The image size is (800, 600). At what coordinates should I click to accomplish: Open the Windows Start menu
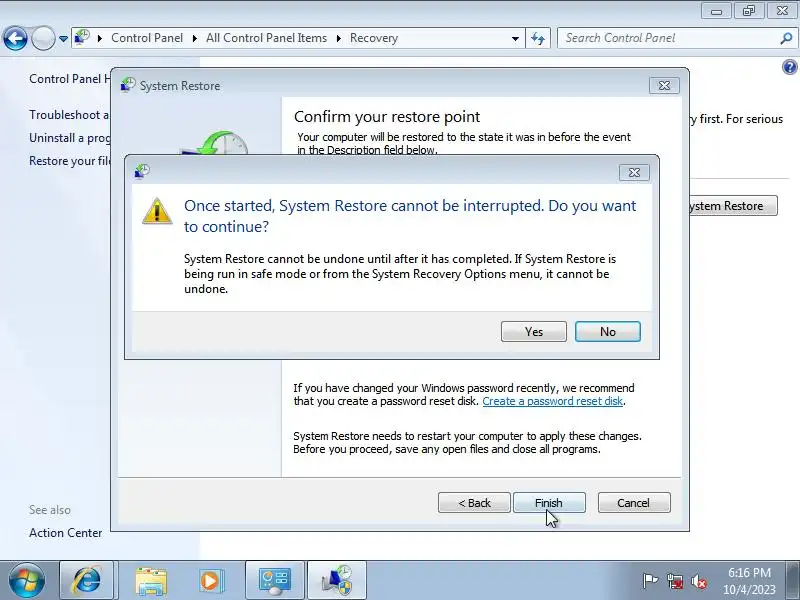[x=27, y=581]
